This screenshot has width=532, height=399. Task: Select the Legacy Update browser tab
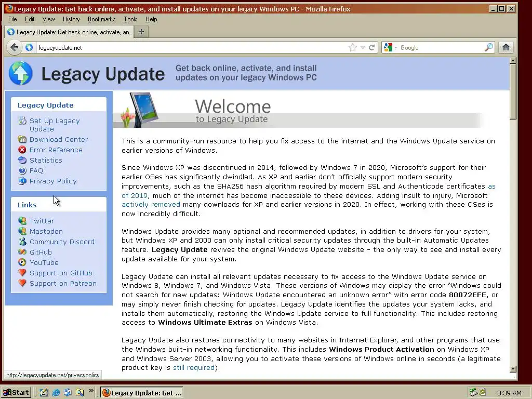69,32
